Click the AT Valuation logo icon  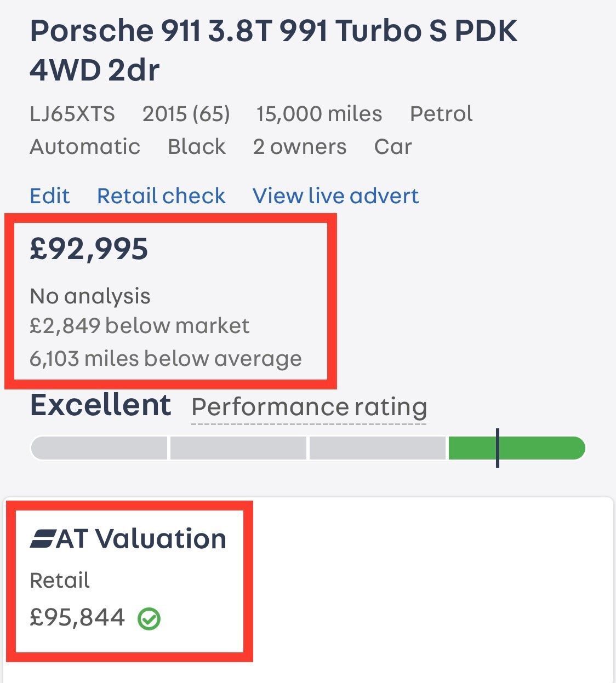[43, 538]
